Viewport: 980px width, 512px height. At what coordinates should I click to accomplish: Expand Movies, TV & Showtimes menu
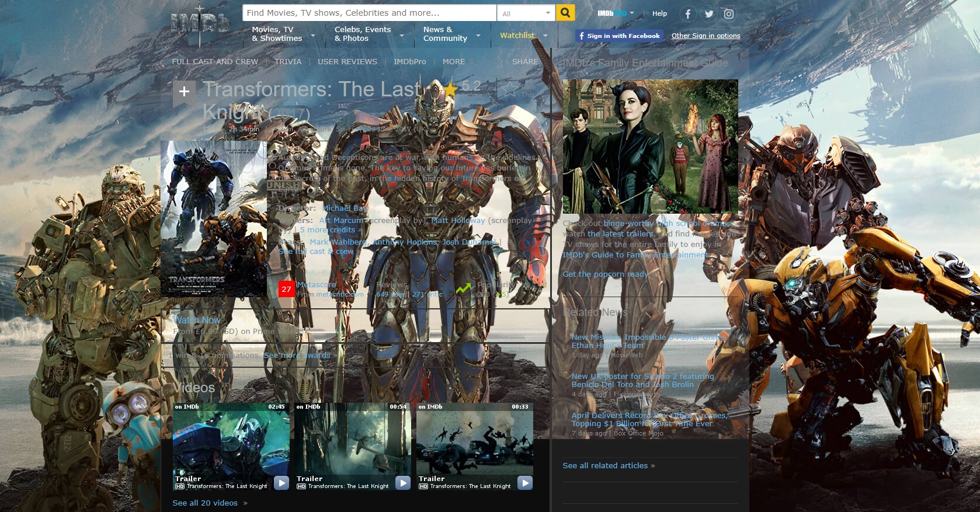(x=283, y=34)
